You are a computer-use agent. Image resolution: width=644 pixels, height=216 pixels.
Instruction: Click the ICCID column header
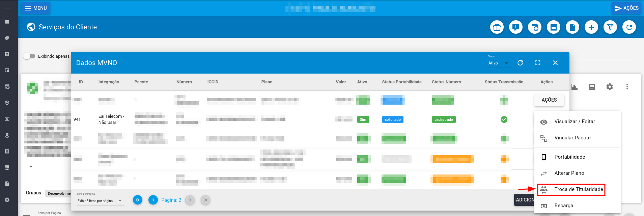[213, 82]
